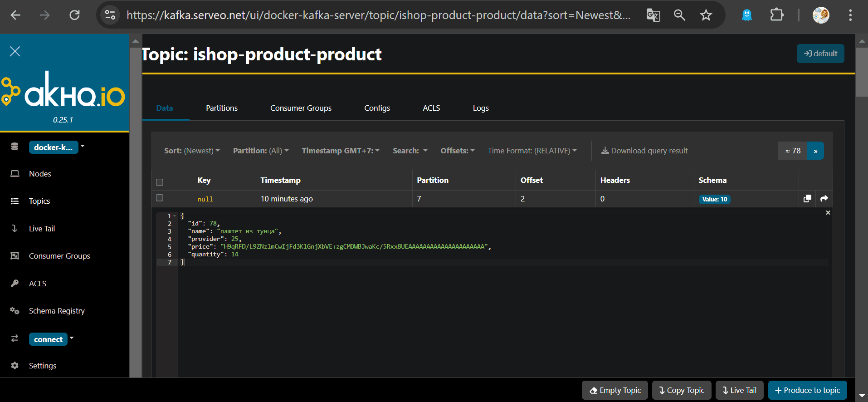Open the Settings gear in sidebar
The height and width of the screenshot is (402, 868).
[x=15, y=366]
